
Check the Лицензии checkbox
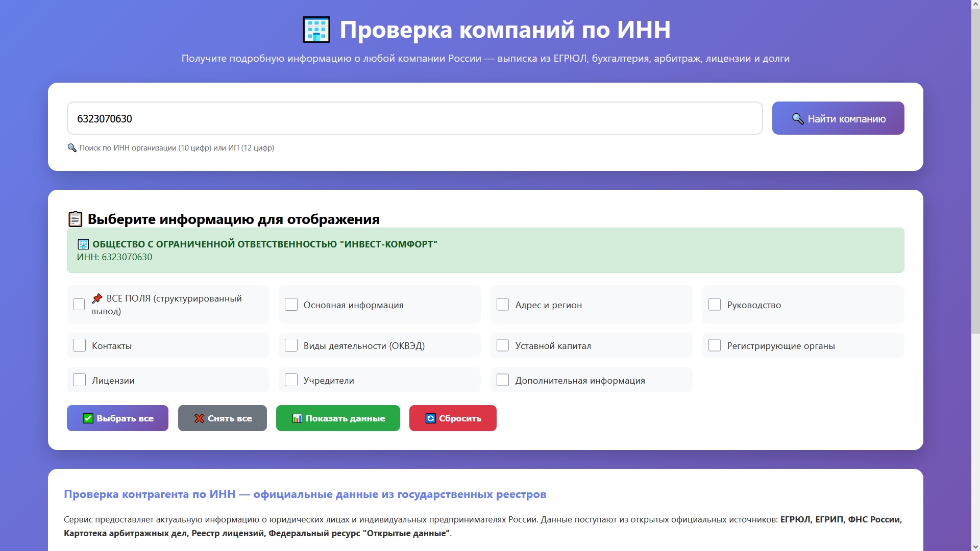79,380
